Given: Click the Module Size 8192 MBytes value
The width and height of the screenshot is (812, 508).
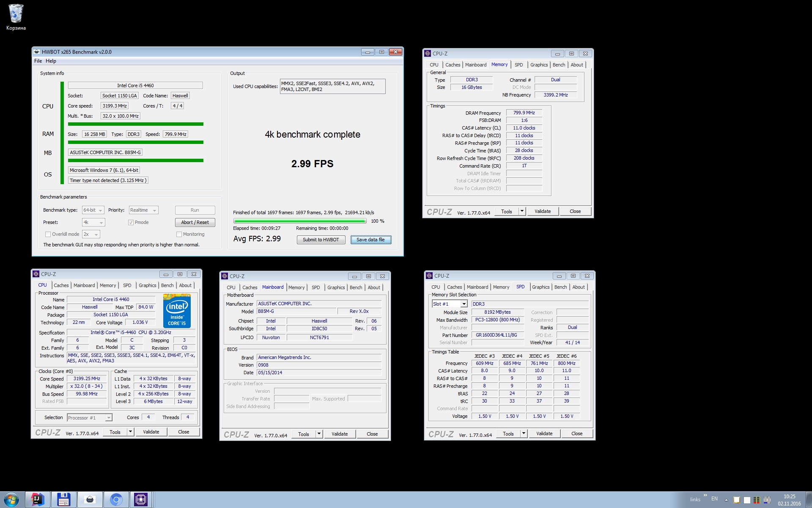Looking at the screenshot, I should coord(497,312).
